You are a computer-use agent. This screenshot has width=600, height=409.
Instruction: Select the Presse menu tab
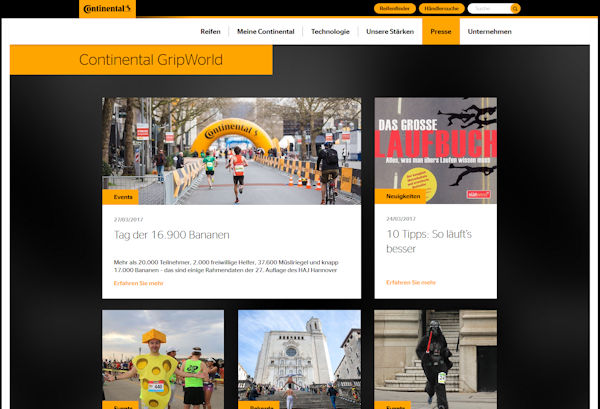pyautogui.click(x=441, y=31)
